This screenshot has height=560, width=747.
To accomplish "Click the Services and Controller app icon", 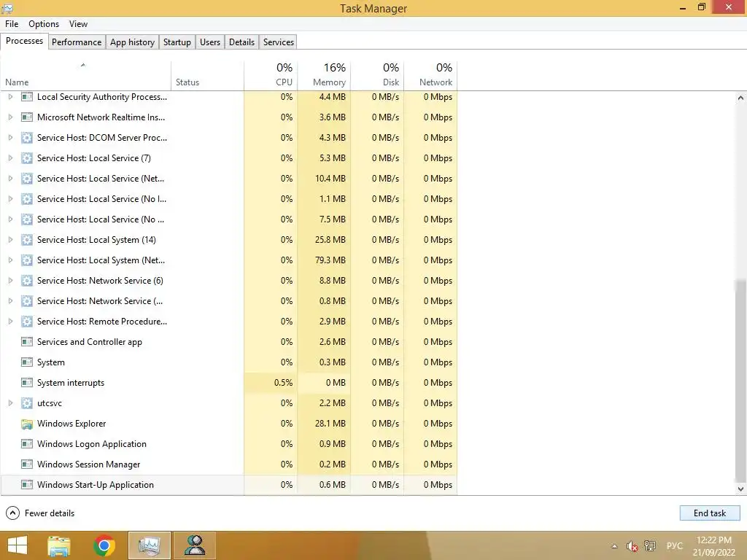I will (27, 342).
